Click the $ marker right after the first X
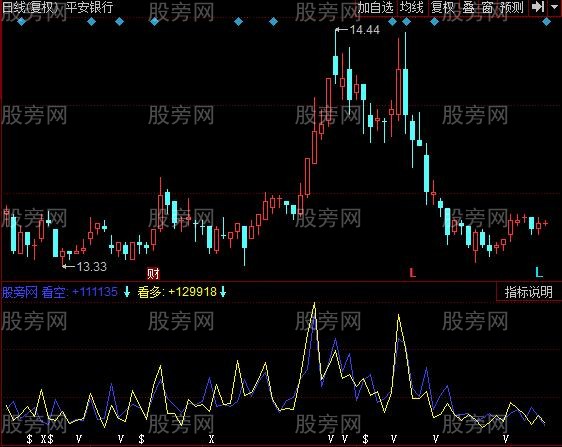This screenshot has height=447, width=562. click(51, 439)
